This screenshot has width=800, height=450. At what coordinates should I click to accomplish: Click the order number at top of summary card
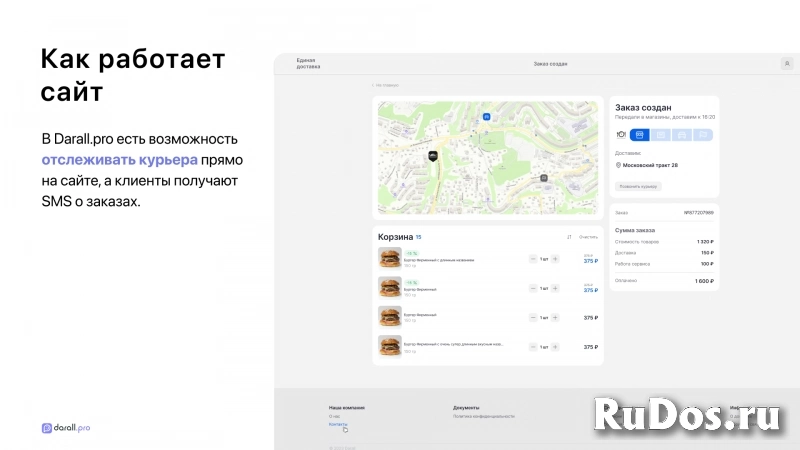[698, 213]
